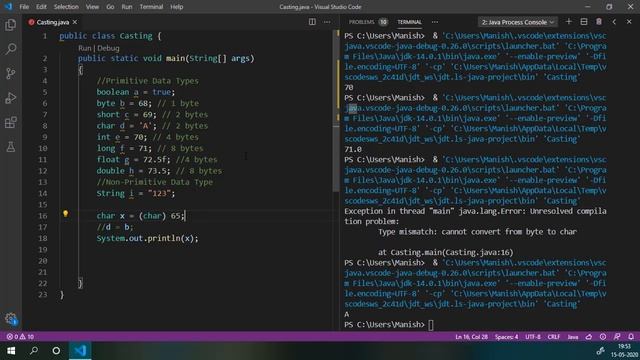This screenshot has width=640, height=360.
Task: Open the Run menu
Action: tap(127, 7)
